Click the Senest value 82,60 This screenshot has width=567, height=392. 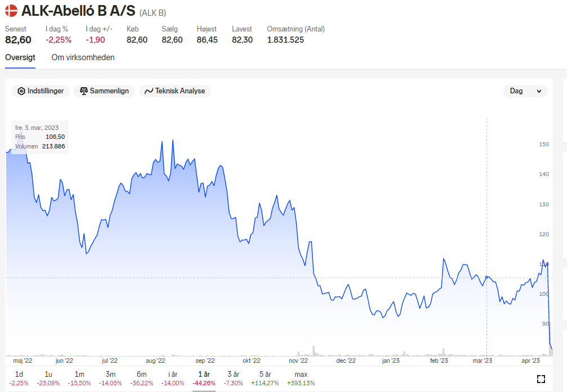point(18,40)
